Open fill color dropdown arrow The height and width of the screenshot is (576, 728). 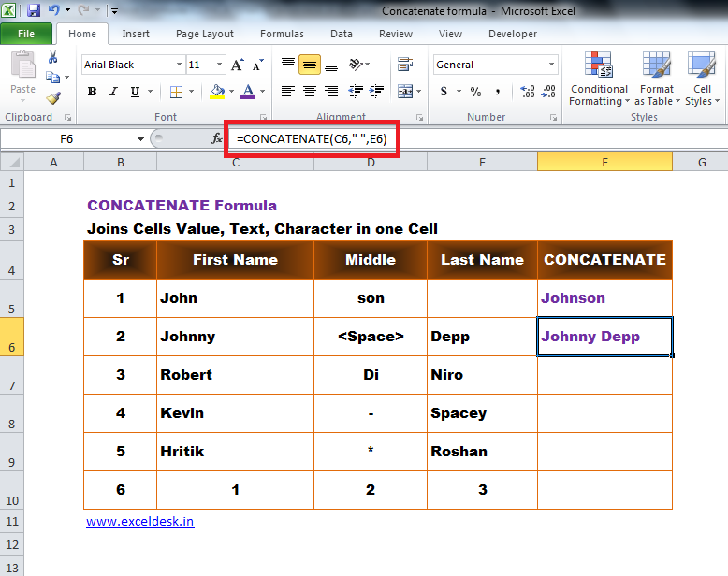click(x=231, y=92)
